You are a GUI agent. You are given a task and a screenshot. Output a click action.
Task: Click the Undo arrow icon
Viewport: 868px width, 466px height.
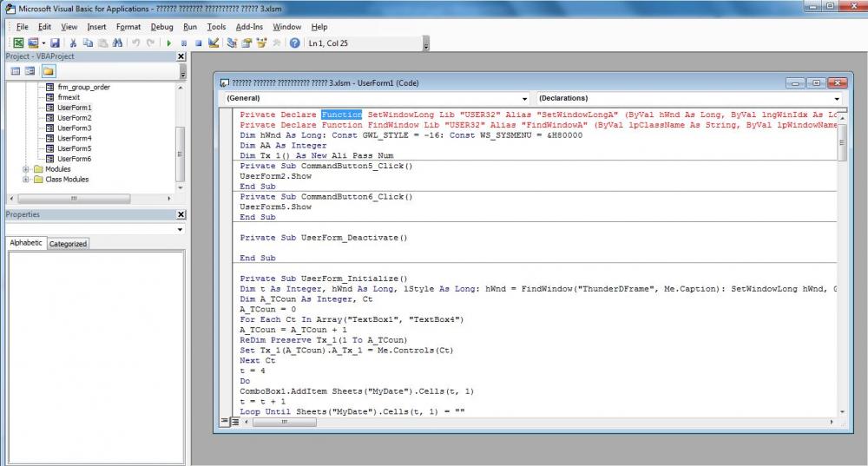tap(135, 43)
